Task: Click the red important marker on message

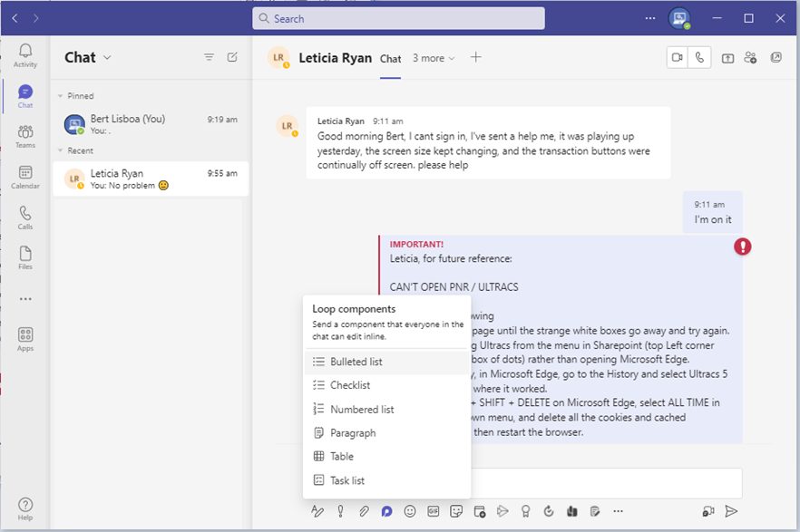Action: point(742,247)
